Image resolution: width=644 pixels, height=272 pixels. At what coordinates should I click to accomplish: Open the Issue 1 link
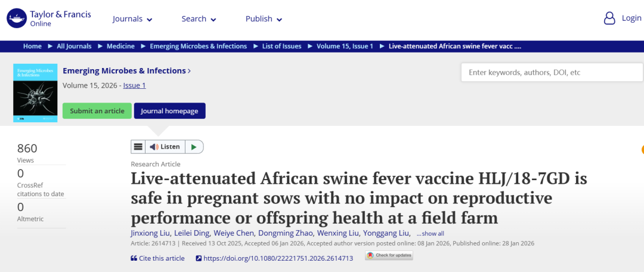134,85
